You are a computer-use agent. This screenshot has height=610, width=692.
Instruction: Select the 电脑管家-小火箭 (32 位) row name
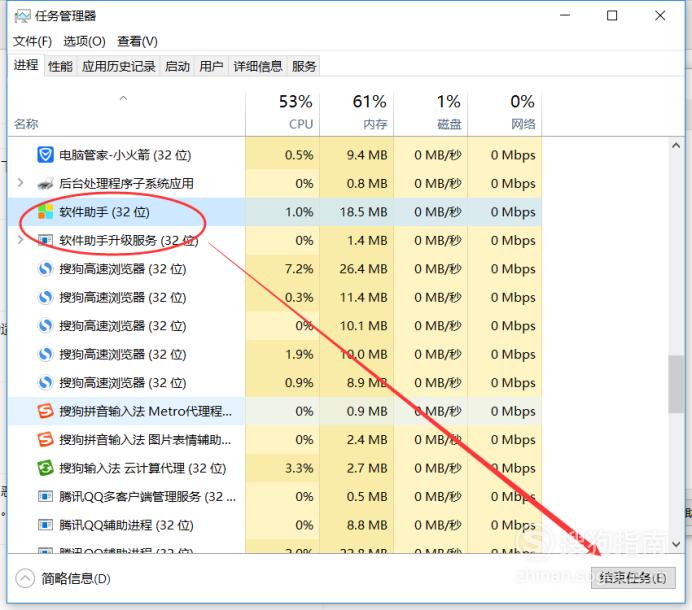click(125, 155)
